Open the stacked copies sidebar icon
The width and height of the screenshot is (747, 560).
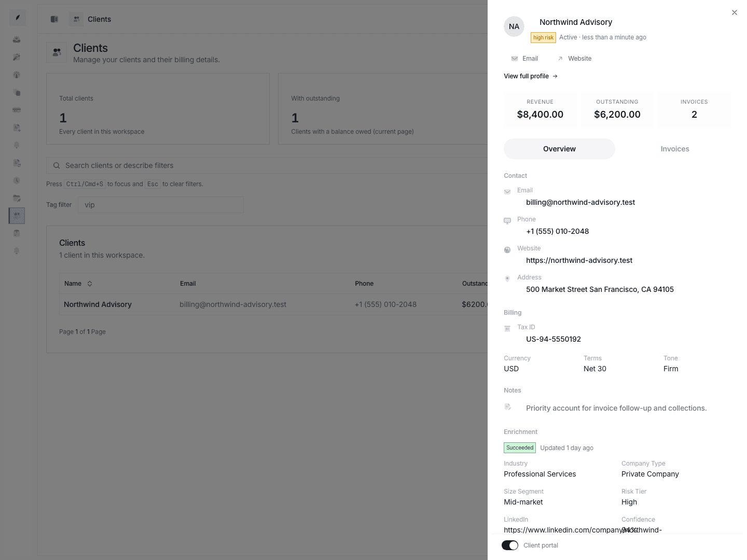pyautogui.click(x=17, y=93)
